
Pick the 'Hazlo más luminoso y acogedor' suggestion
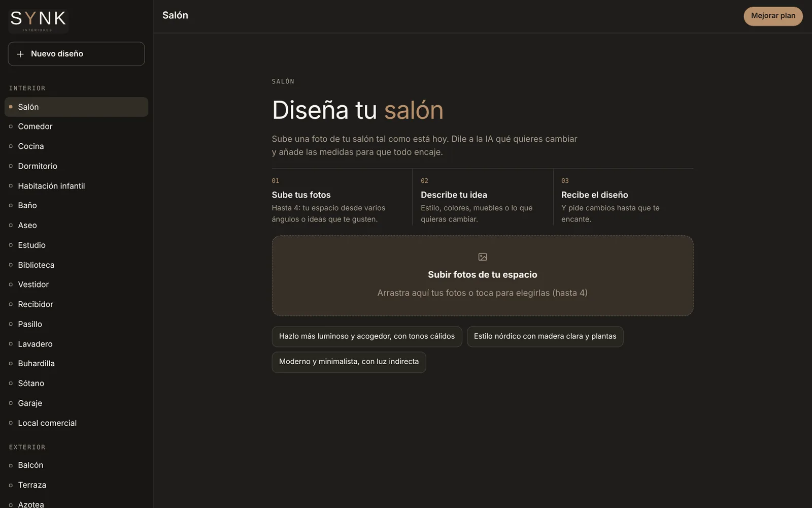(367, 336)
